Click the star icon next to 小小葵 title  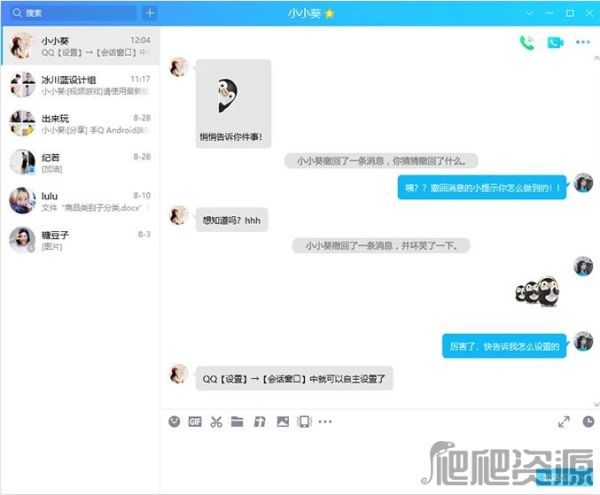pyautogui.click(x=329, y=14)
